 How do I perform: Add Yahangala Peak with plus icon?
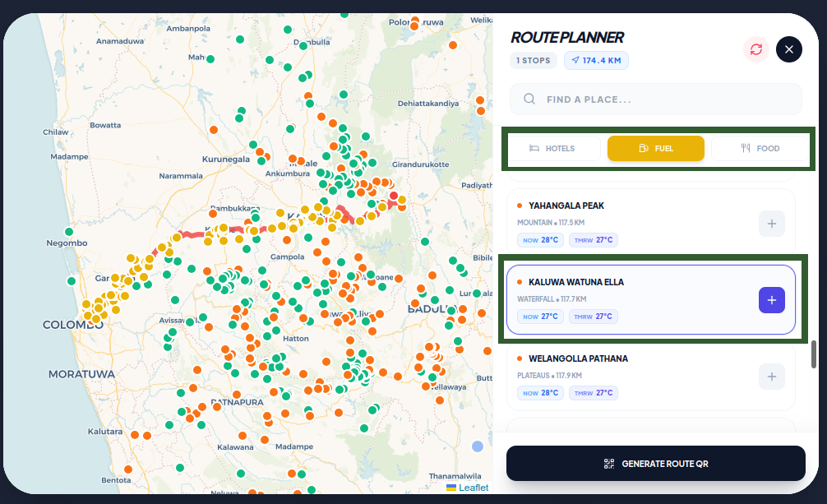(x=772, y=224)
